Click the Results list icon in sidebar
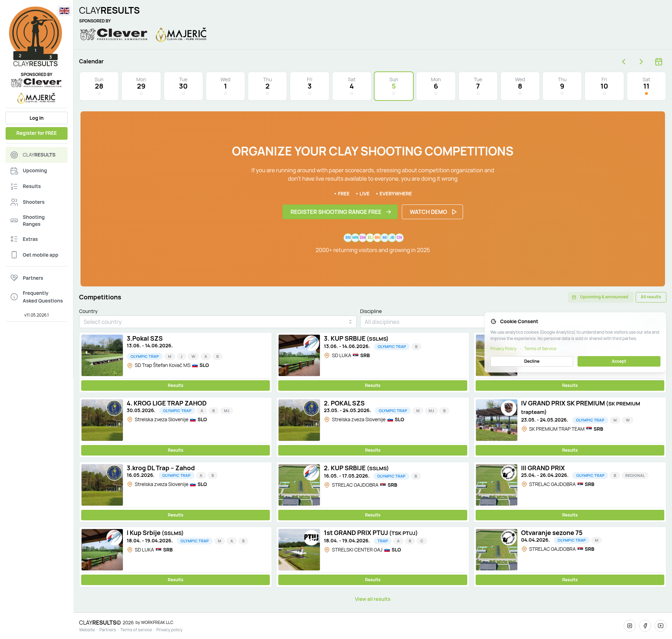672x639 pixels. click(14, 187)
